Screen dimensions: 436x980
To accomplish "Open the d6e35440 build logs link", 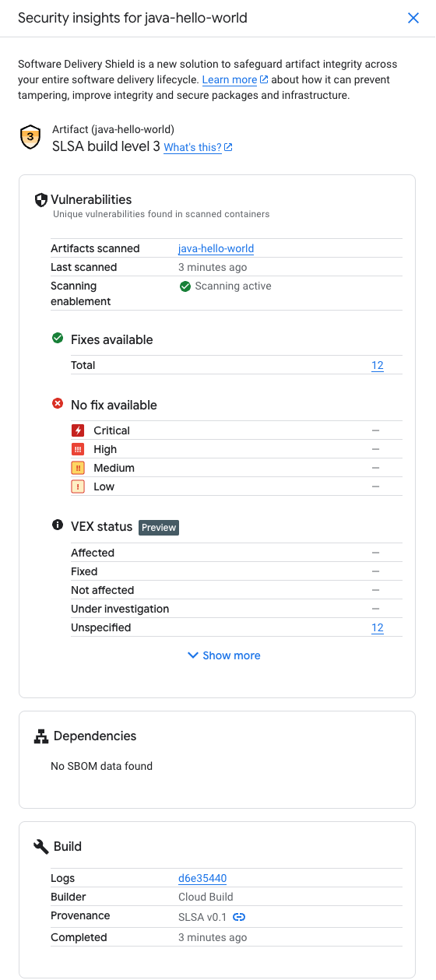I will (202, 879).
